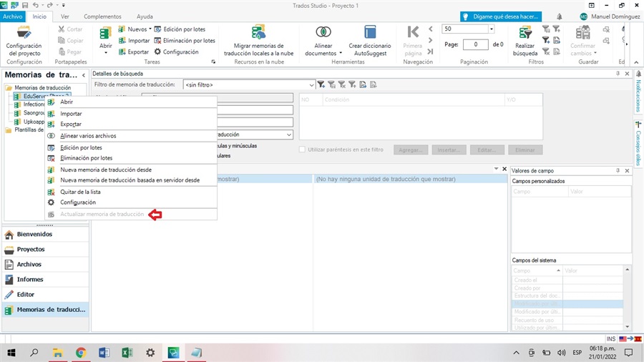Open the Archivos view
The height and width of the screenshot is (362, 644).
(x=46, y=264)
